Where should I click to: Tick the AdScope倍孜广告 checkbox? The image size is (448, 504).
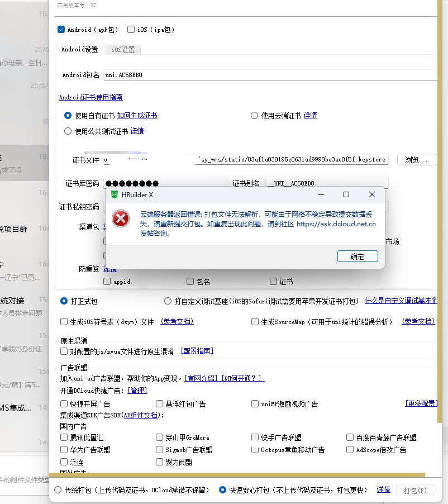click(350, 449)
